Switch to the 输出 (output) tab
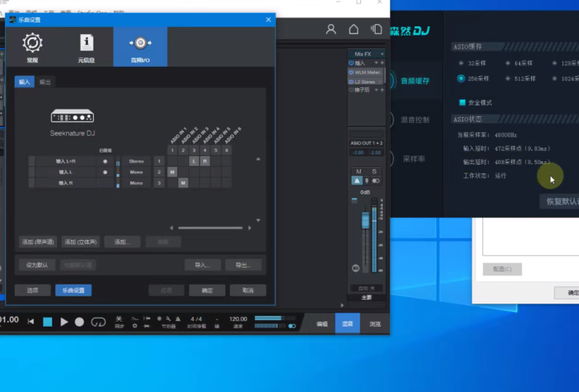 tap(45, 82)
